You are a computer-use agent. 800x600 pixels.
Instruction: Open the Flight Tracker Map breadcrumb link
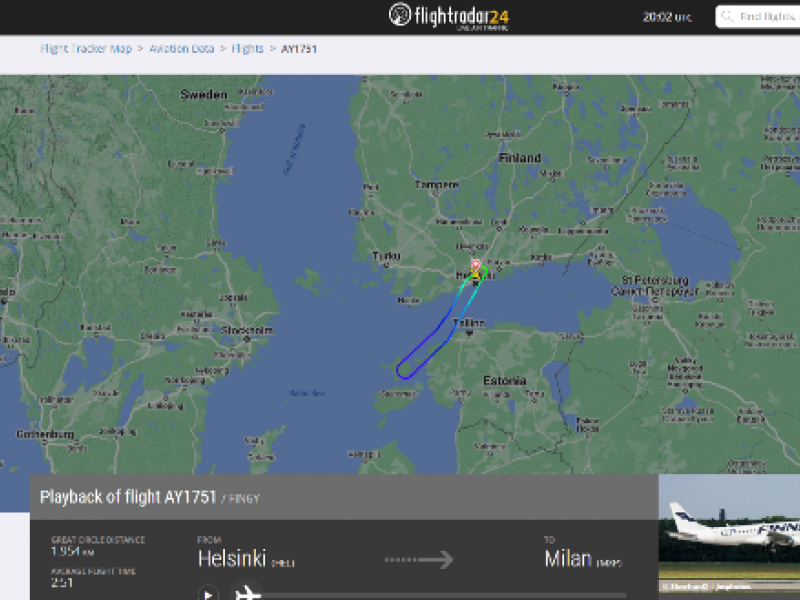(x=86, y=49)
